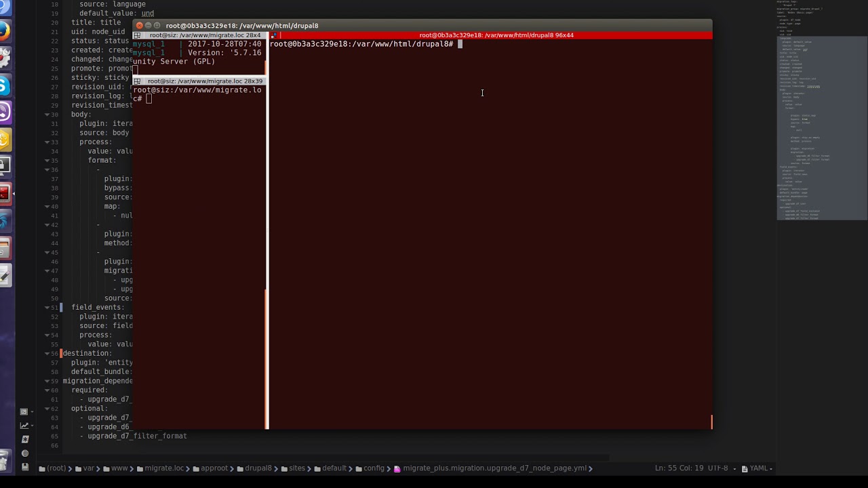Image resolution: width=868 pixels, height=488 pixels.
Task: Collapse the optional block at line 62
Action: 47,409
